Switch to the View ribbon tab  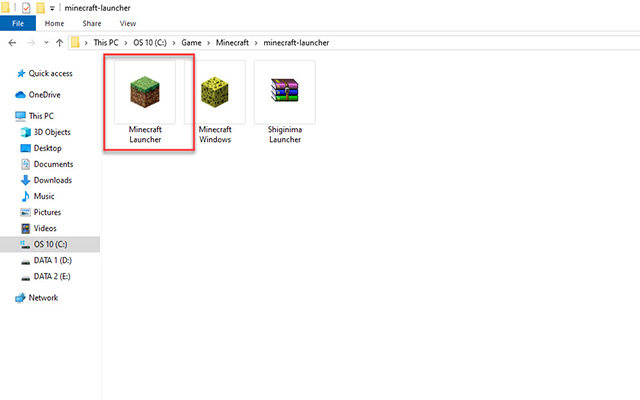click(128, 23)
